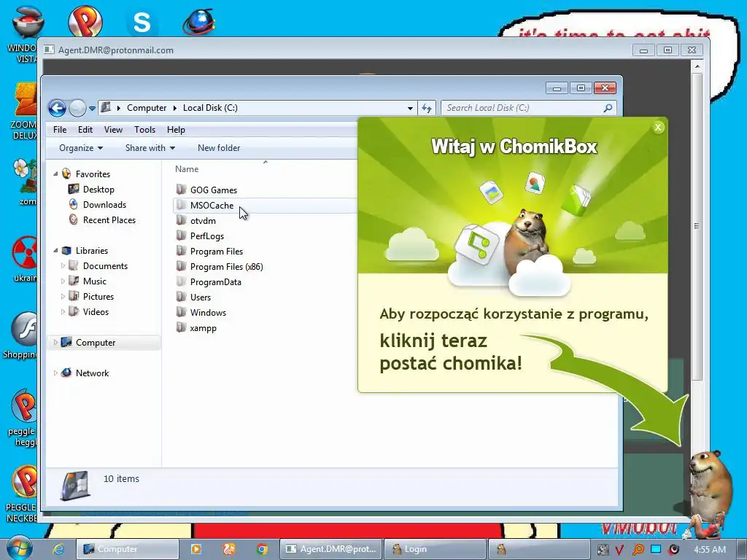This screenshot has width=747, height=560.
Task: Click the Skype desktop icon
Action: coord(142,23)
